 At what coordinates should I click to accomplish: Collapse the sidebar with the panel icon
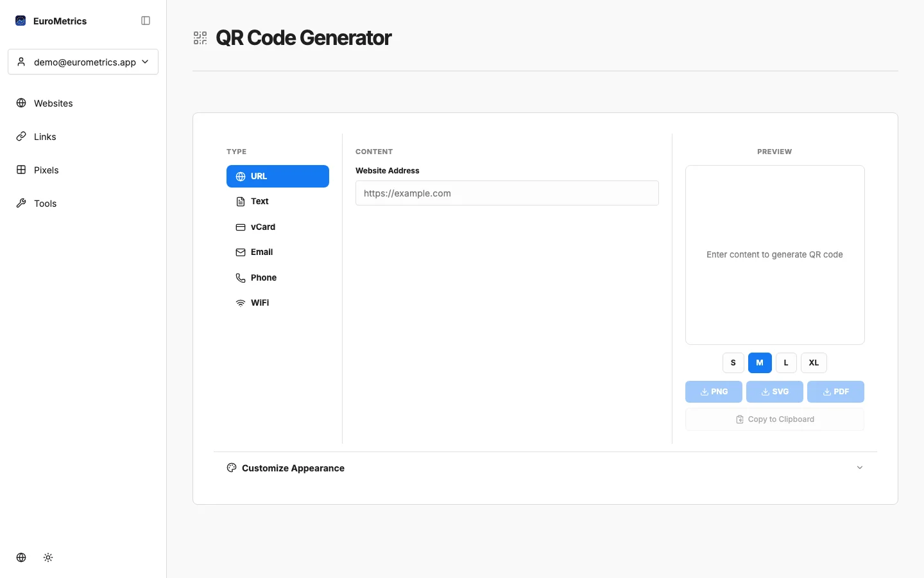pyautogui.click(x=146, y=21)
